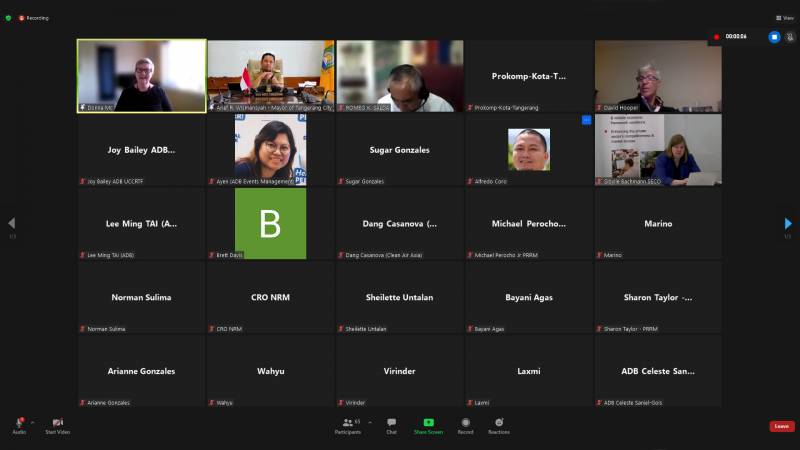Unmute the microphone via Audio button
Viewport: 800px width, 450px height.
coord(19,424)
